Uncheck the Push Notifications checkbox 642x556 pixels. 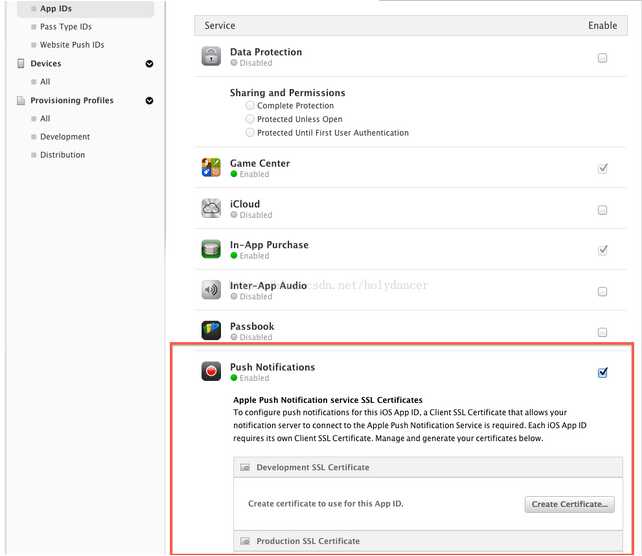coord(602,372)
